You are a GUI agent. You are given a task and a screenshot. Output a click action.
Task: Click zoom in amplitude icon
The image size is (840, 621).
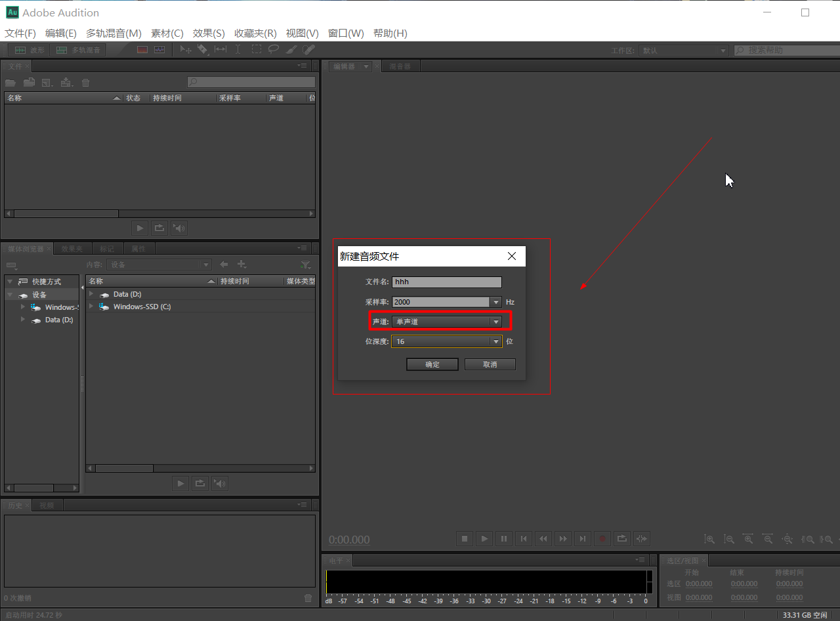tap(709, 539)
